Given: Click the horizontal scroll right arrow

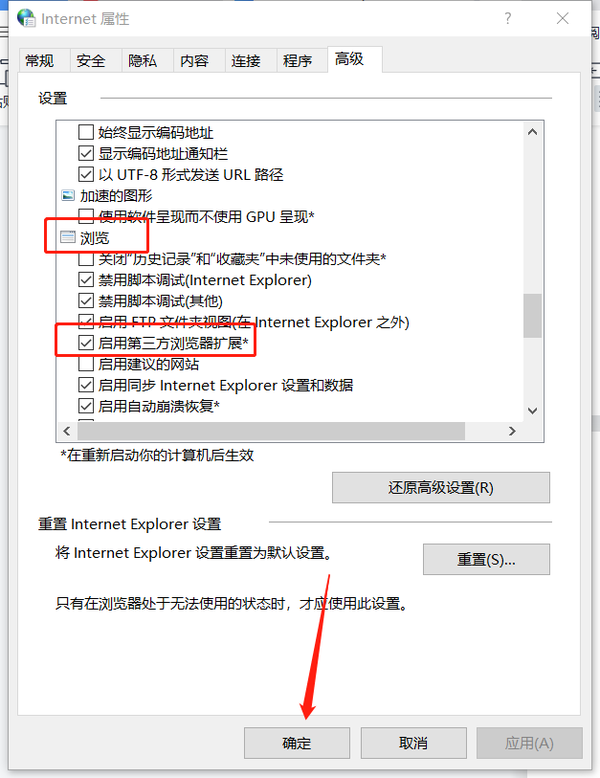Looking at the screenshot, I should pyautogui.click(x=512, y=431).
